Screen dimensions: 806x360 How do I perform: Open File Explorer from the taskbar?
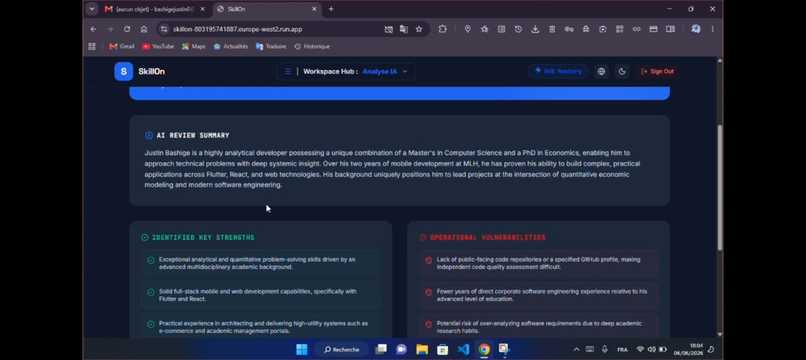422,350
